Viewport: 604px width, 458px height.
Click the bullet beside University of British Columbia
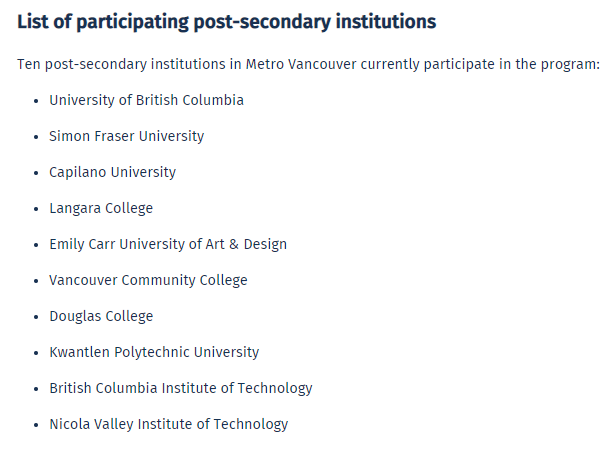[x=36, y=101]
